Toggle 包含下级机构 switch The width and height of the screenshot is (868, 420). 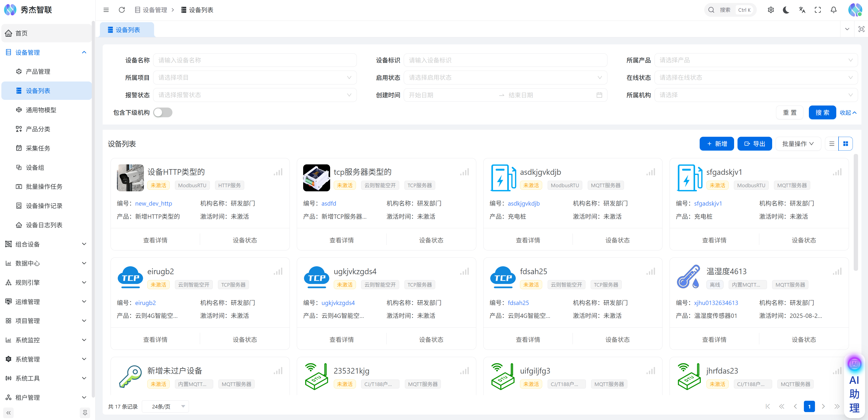coord(163,113)
